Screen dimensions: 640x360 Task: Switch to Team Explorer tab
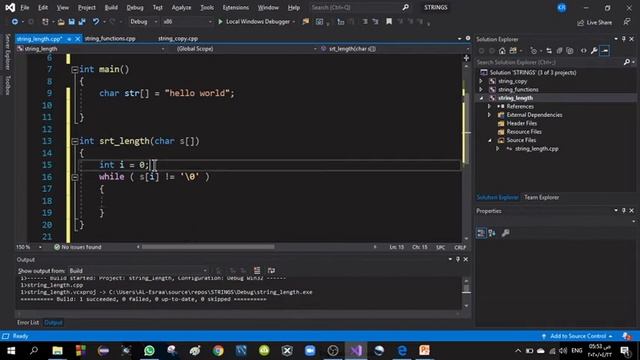pos(542,198)
